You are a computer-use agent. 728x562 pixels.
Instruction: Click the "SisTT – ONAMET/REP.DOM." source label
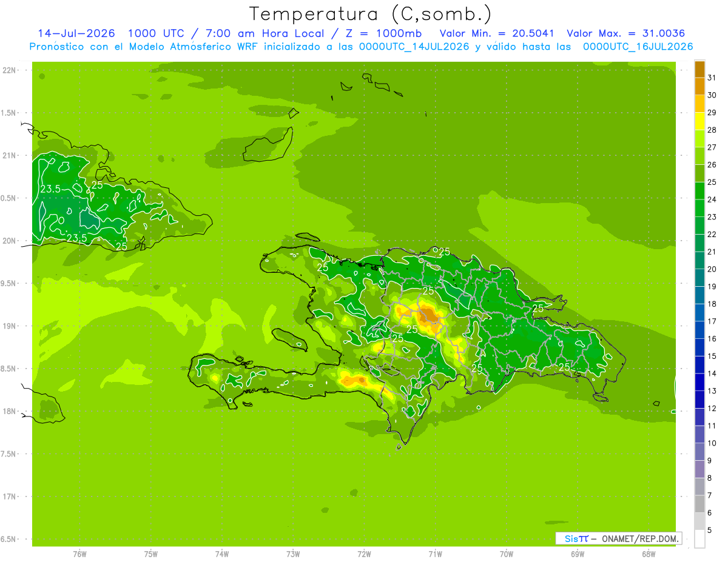[619, 538]
